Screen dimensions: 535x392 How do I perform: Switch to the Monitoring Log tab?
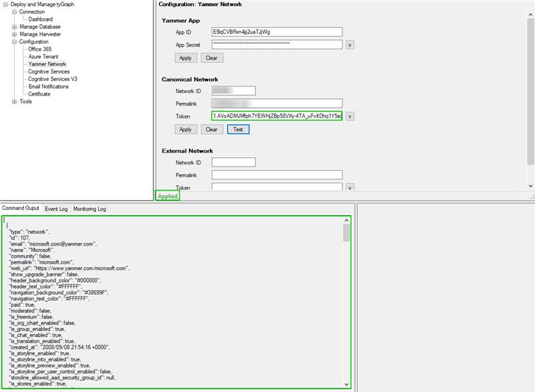pyautogui.click(x=90, y=209)
